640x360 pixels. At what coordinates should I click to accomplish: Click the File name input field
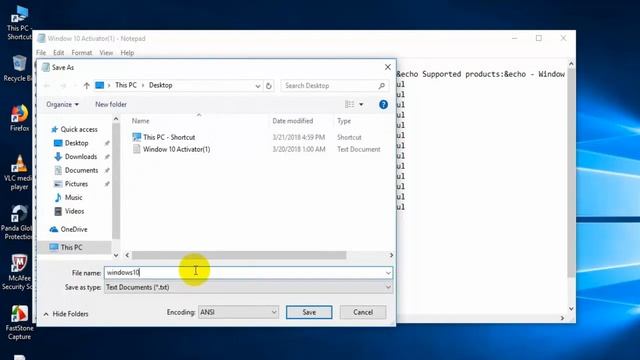click(x=248, y=273)
